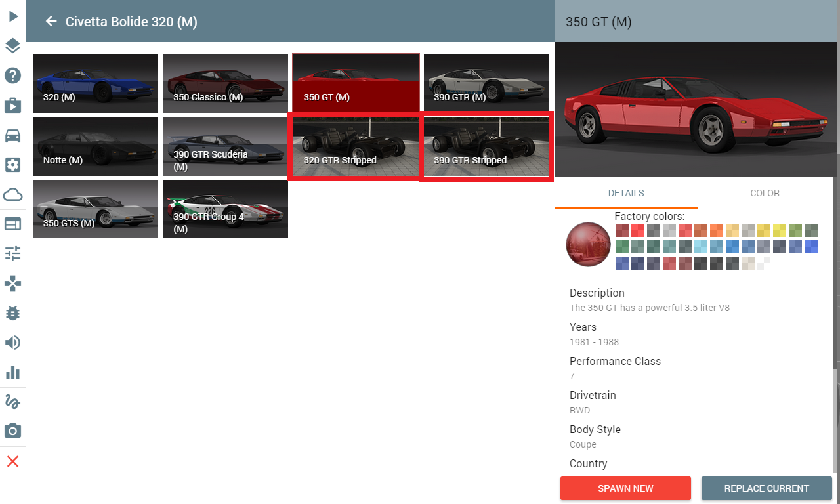Click the 'RWD' drivetrain value
This screenshot has width=840, height=504.
click(x=579, y=410)
